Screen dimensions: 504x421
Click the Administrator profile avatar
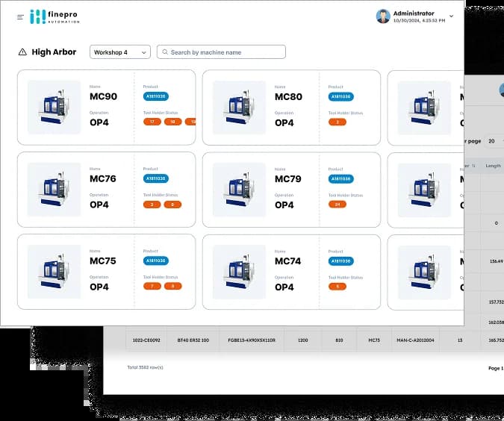coord(383,16)
